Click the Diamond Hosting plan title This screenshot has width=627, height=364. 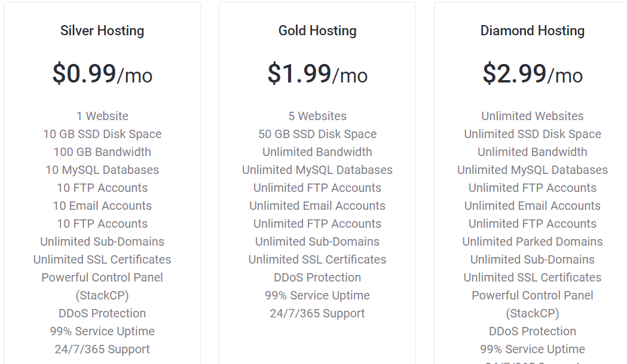pos(532,31)
